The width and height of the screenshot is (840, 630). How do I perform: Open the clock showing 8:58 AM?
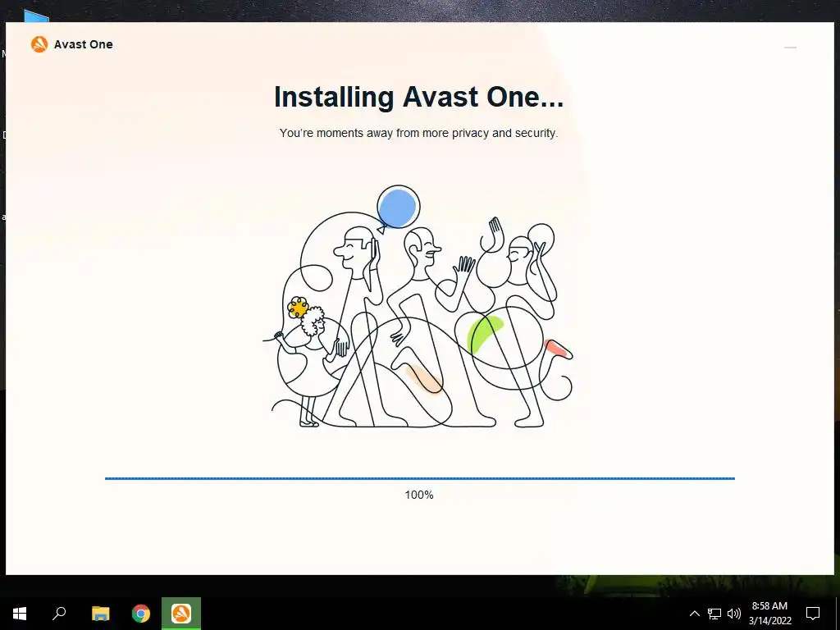coord(769,614)
